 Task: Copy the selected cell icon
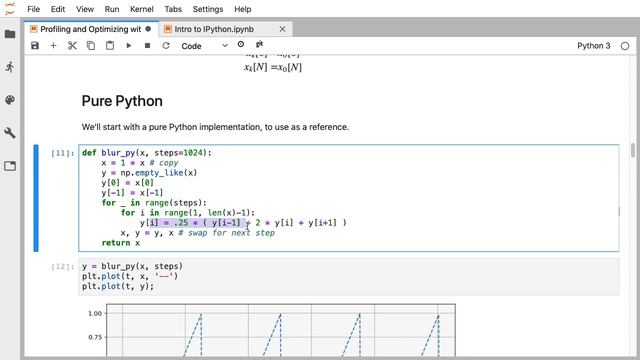[91, 46]
